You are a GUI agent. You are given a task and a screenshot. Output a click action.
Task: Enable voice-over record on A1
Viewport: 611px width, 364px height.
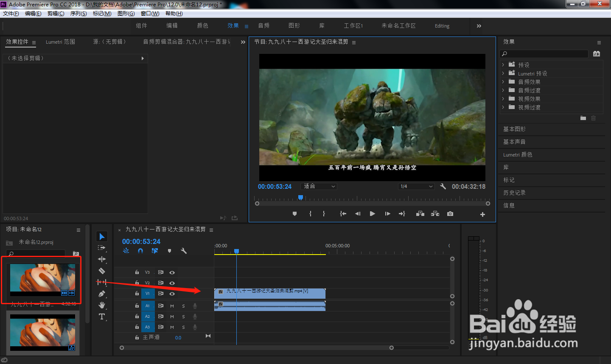coord(195,306)
